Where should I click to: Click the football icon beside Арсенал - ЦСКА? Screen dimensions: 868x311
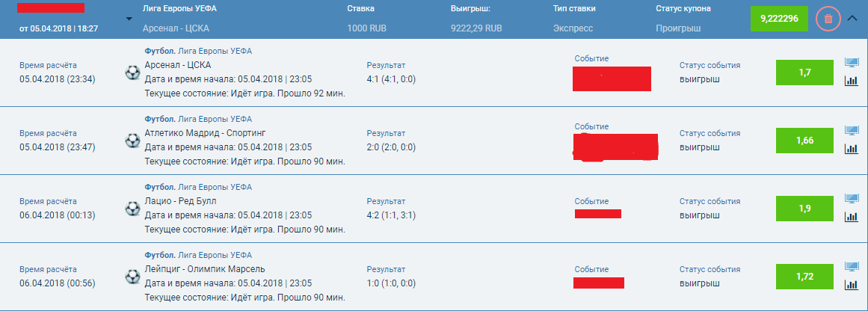[132, 72]
